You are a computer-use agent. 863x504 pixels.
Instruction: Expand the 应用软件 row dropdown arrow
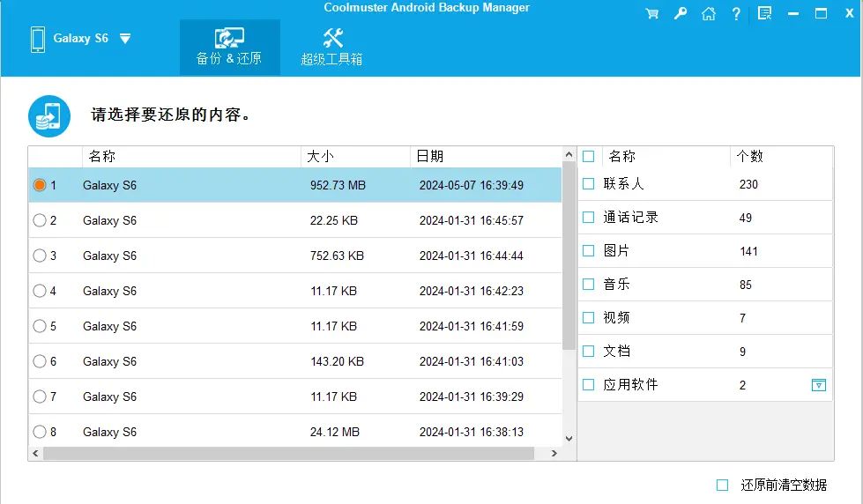(x=818, y=385)
